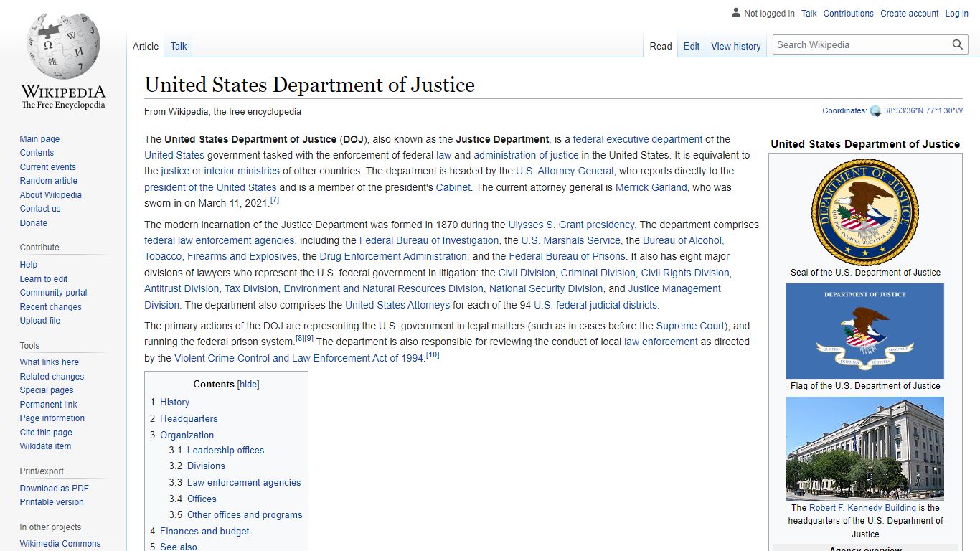Viewport: 980px width, 551px height.
Task: Open the federal executive department link
Action: (638, 139)
